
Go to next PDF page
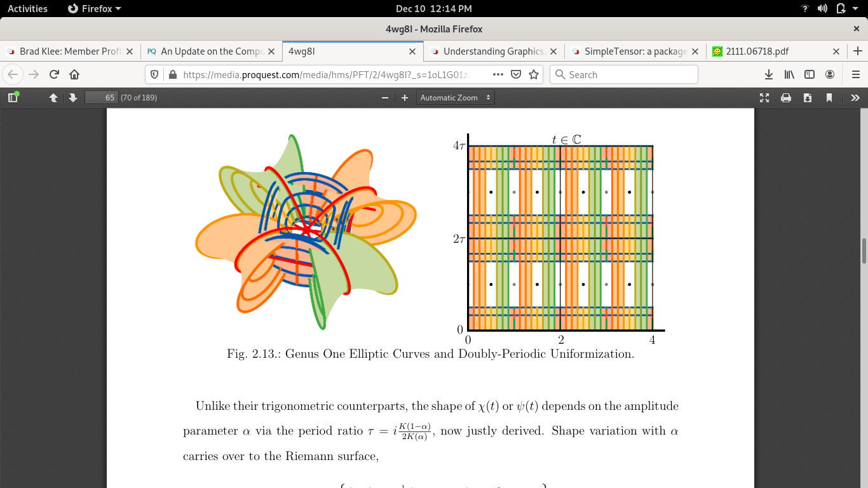pos(73,97)
